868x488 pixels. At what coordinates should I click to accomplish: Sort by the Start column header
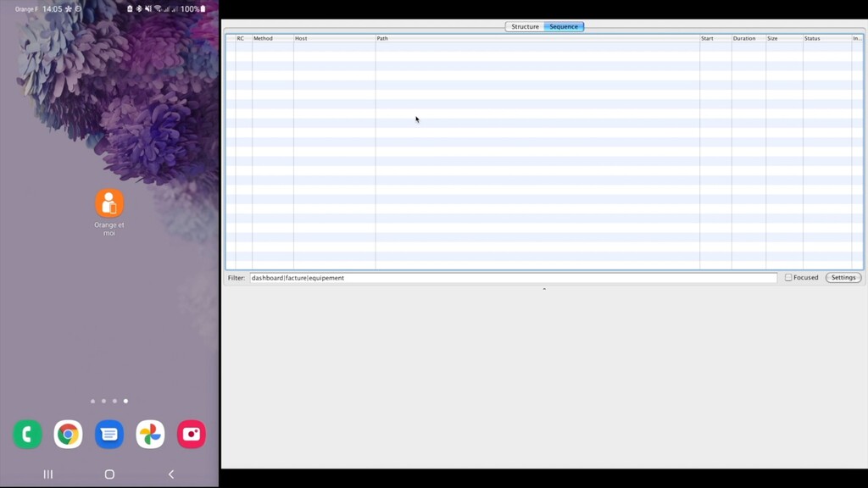pyautogui.click(x=715, y=38)
